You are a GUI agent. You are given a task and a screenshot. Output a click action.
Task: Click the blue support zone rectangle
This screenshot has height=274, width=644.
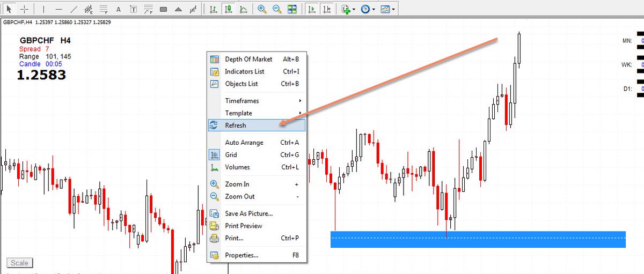[478, 239]
